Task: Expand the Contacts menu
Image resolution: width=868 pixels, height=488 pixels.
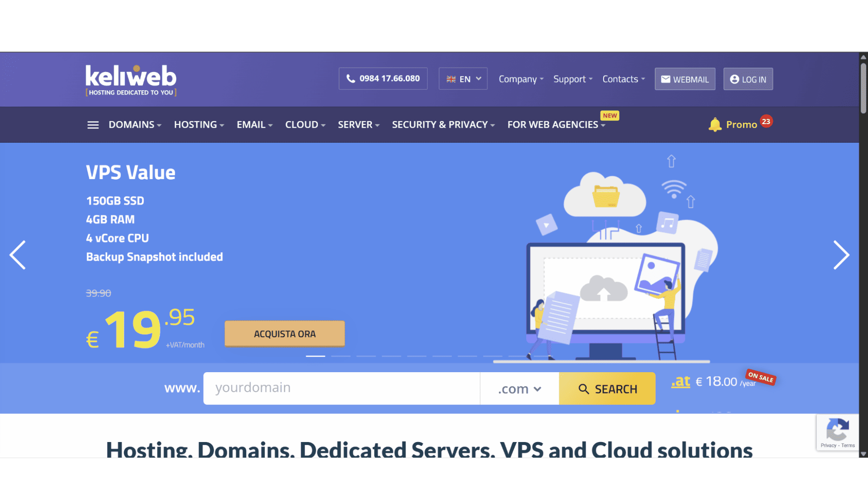Action: [624, 79]
